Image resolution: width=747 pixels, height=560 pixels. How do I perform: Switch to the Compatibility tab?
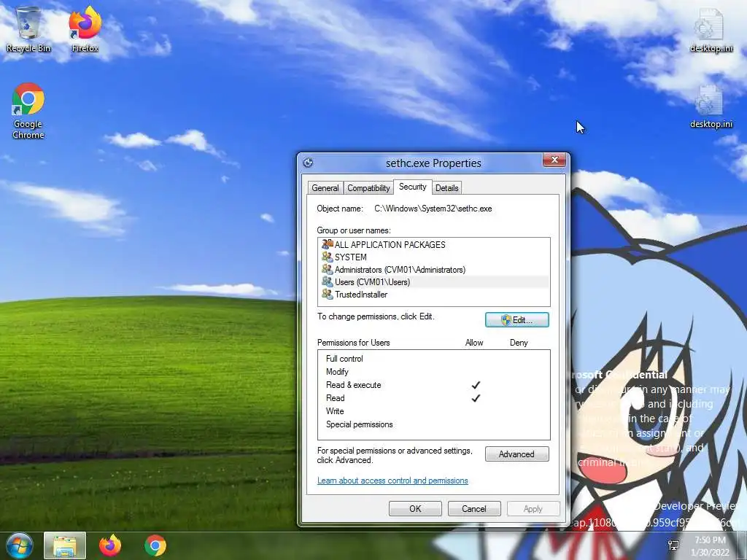(368, 188)
